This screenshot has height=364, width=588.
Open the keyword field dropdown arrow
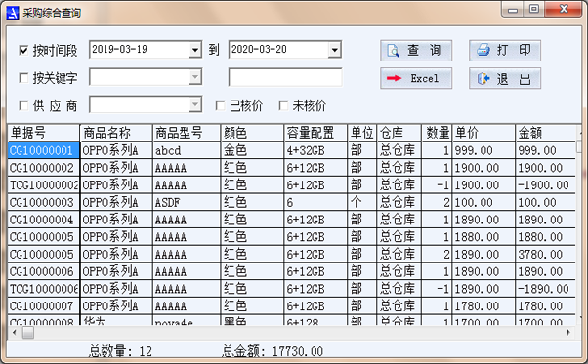195,77
